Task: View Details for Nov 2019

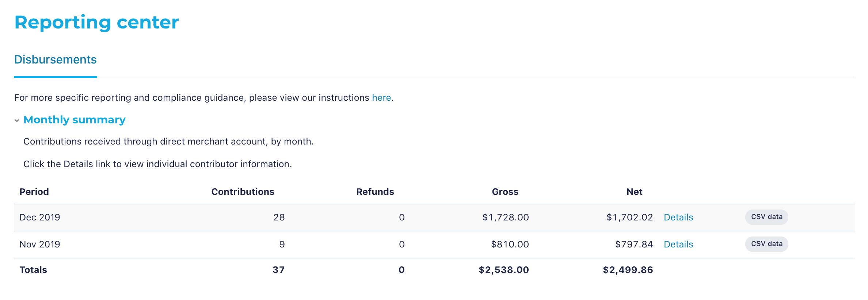Action: tap(678, 244)
